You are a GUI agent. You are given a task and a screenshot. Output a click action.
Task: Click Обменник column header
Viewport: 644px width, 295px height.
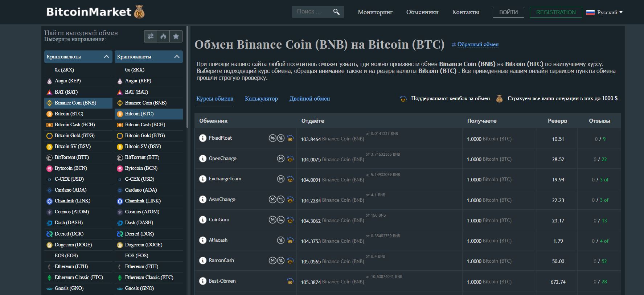[213, 121]
